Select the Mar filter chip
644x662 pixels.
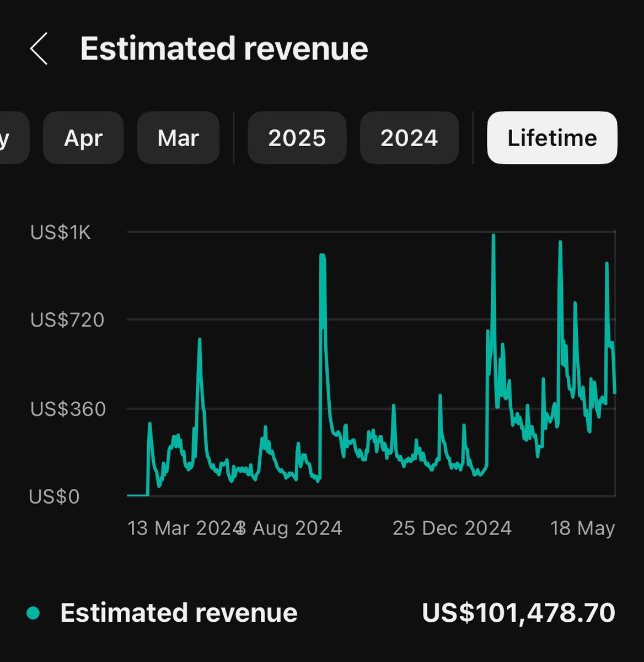click(x=178, y=138)
